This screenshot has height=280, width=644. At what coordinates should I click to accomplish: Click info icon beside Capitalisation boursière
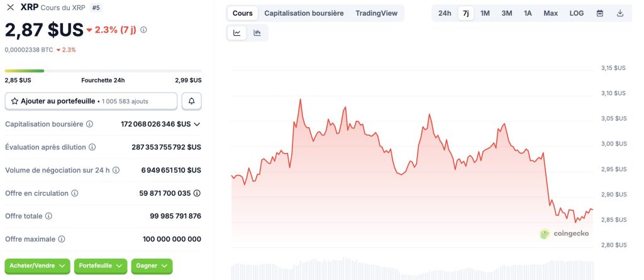[x=89, y=124]
